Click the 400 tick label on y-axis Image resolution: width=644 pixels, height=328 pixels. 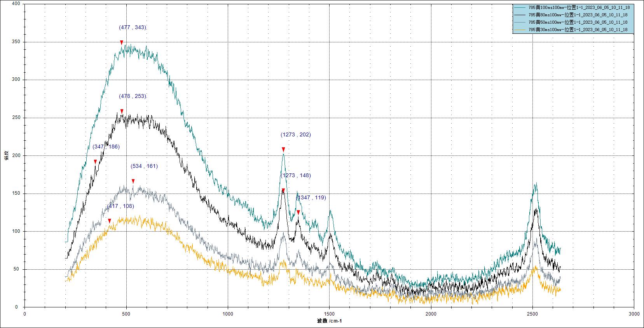coord(15,4)
